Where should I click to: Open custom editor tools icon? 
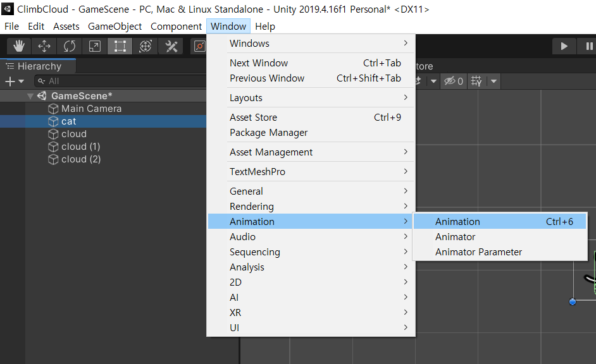pyautogui.click(x=171, y=46)
